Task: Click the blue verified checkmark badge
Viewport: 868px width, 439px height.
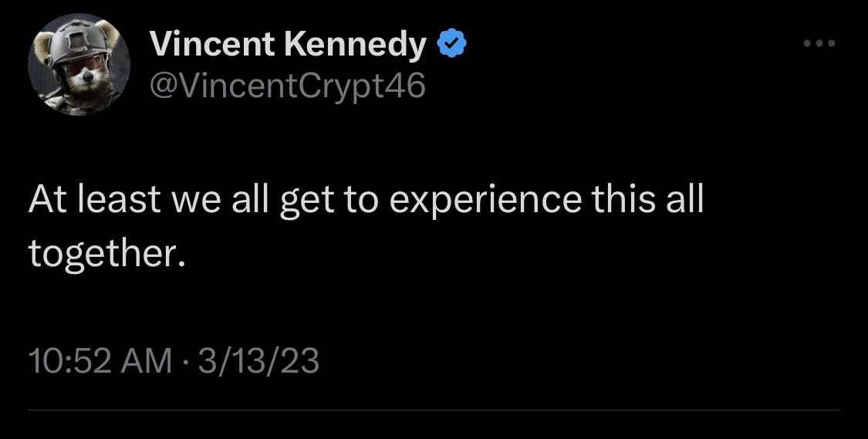Action: [452, 46]
